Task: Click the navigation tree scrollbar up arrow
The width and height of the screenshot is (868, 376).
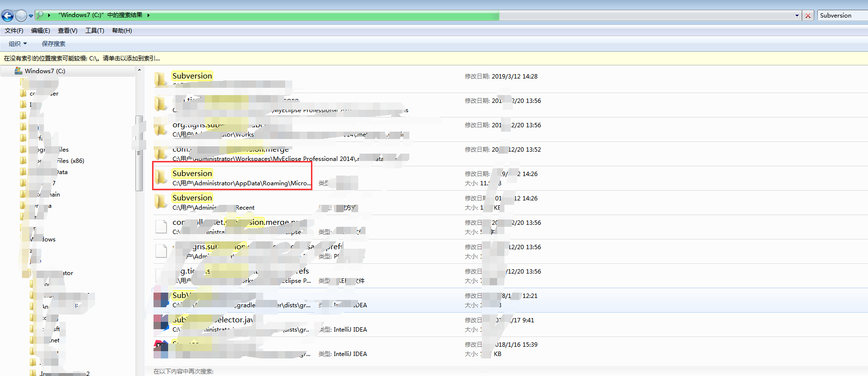Action: point(139,70)
